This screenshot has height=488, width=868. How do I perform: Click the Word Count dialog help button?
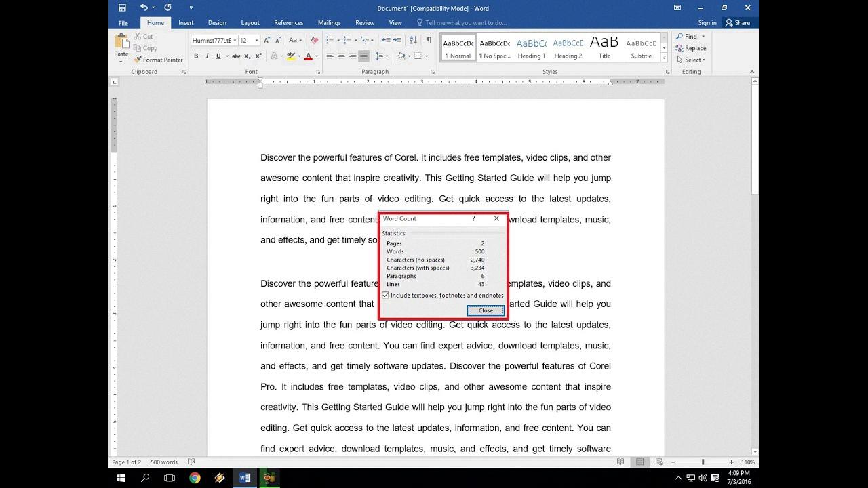coord(473,218)
